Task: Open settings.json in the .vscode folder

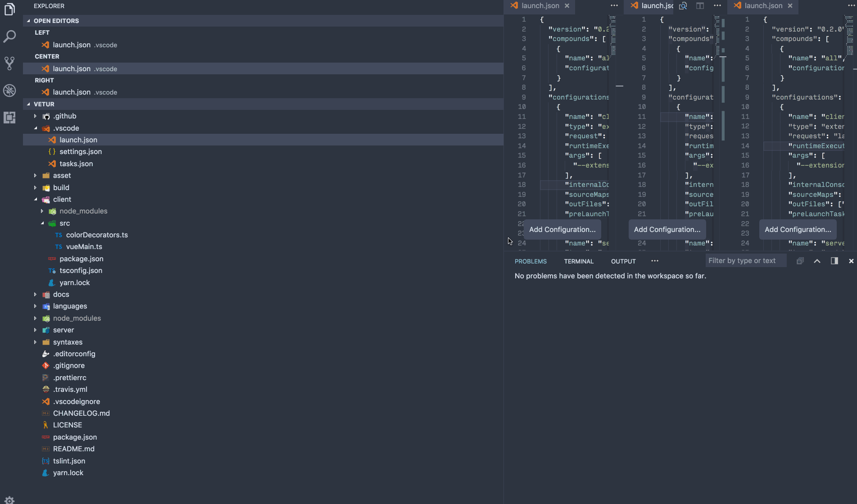Action: coord(263,152)
